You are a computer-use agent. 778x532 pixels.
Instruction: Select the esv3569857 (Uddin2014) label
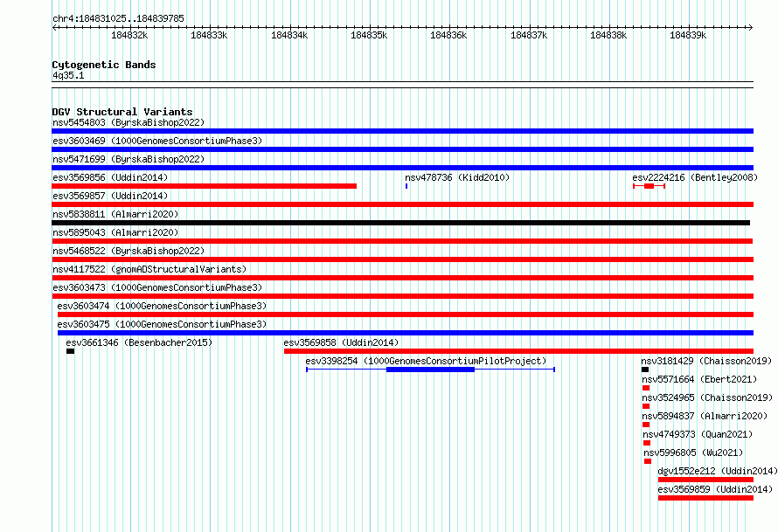coord(110,196)
